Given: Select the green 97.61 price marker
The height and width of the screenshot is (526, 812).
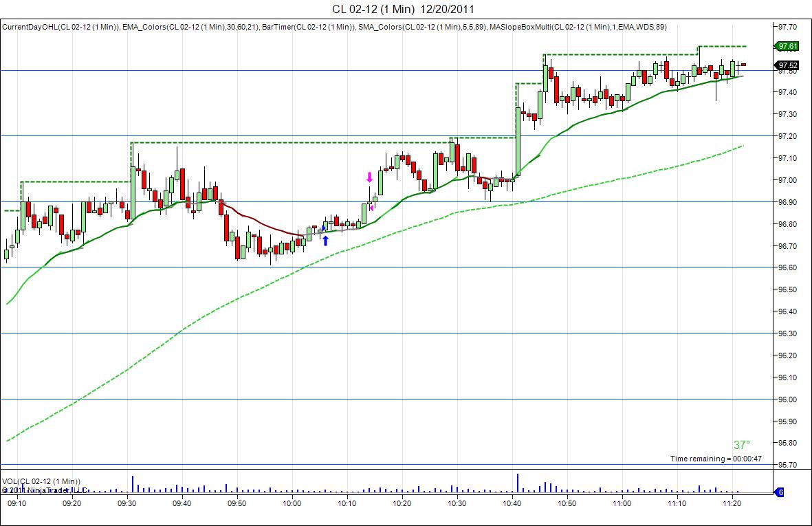Looking at the screenshot, I should pyautogui.click(x=787, y=46).
